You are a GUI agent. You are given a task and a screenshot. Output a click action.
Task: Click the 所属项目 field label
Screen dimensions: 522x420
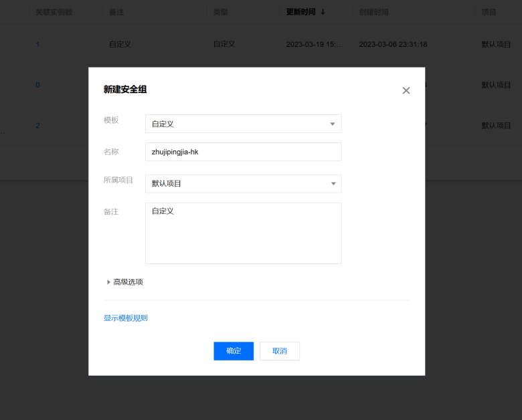118,180
